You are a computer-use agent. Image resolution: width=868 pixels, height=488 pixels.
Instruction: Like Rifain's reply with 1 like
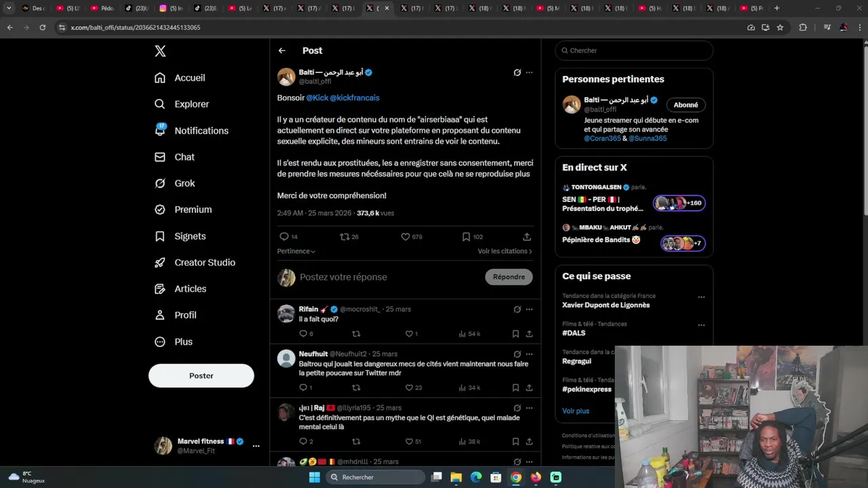coord(409,333)
